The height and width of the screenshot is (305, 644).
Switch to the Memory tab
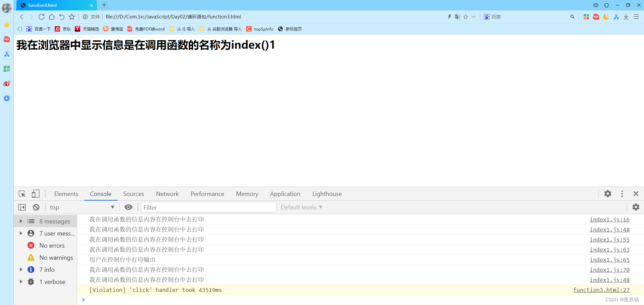click(247, 194)
